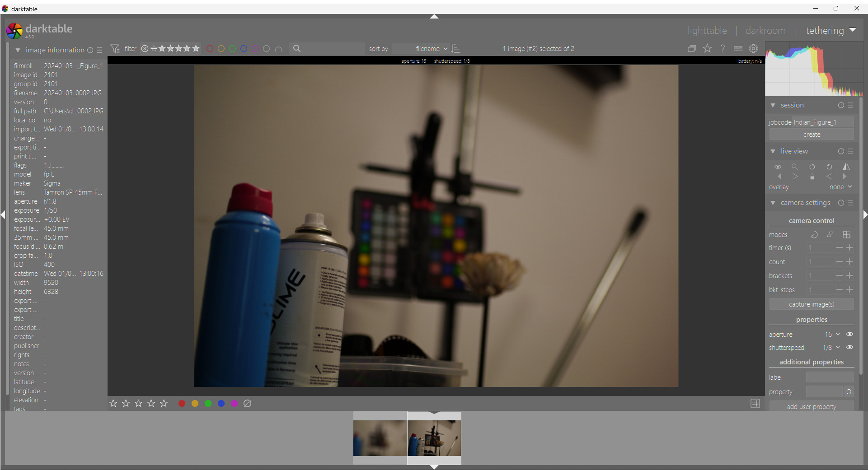The image size is (868, 470).
Task: Edit the jobcode text field
Action: tap(823, 122)
